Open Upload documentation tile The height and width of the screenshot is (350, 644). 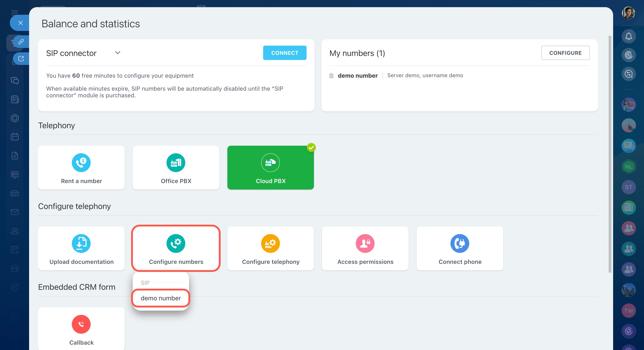click(81, 248)
